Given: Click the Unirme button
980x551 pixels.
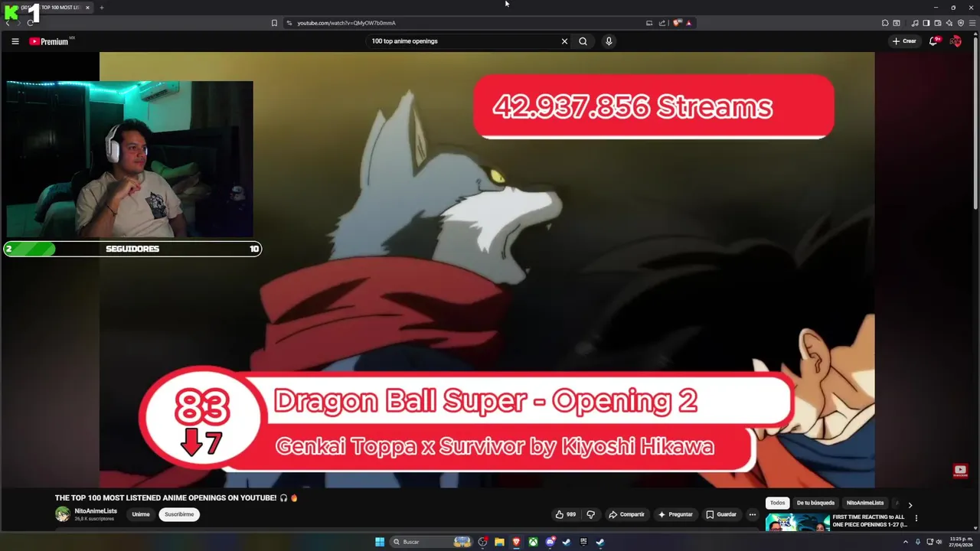Looking at the screenshot, I should click(x=141, y=514).
